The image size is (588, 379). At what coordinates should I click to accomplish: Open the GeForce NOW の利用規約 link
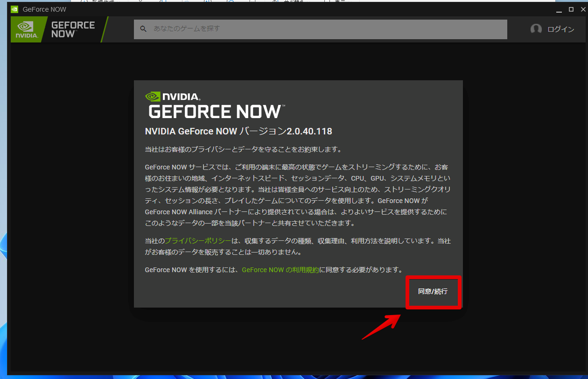click(280, 270)
